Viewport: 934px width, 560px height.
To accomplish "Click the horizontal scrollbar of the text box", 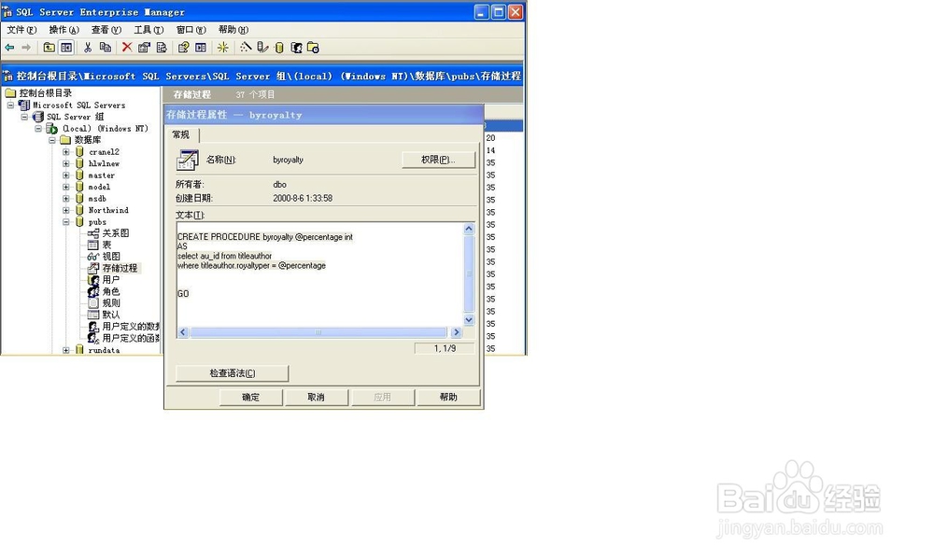I will (x=318, y=332).
